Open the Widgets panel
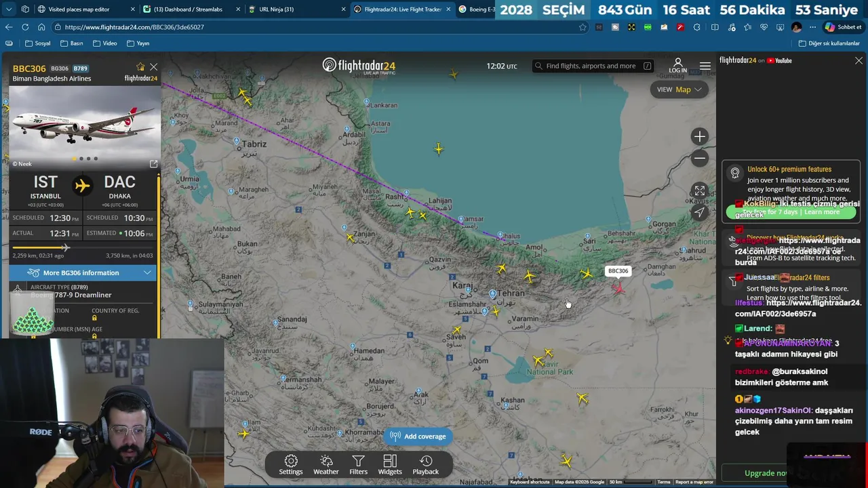 pyautogui.click(x=390, y=465)
